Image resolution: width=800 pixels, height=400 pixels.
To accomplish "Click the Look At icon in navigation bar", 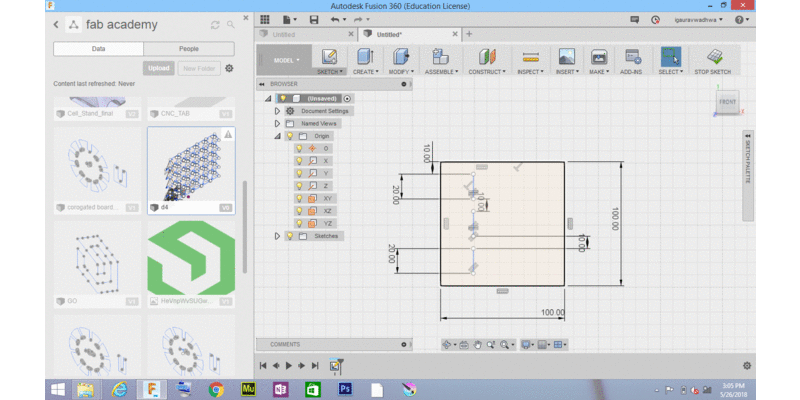I will [x=463, y=345].
